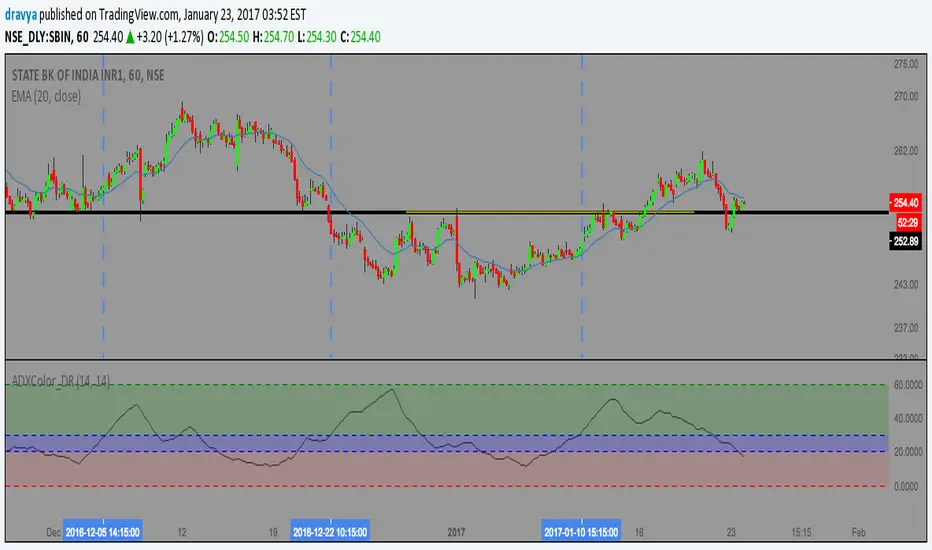Open the dravya author link
The height and width of the screenshot is (550, 932).
click(21, 14)
